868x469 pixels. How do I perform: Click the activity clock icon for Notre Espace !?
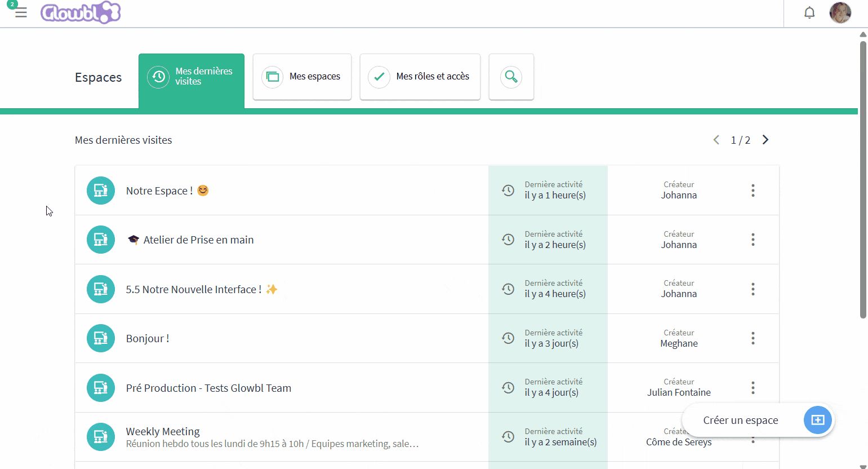point(508,191)
